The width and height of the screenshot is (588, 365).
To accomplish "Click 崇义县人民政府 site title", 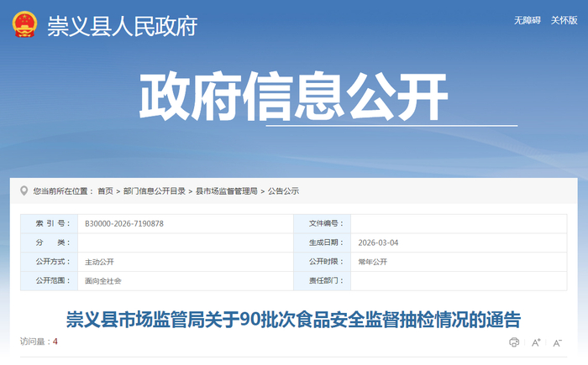I will 123,26.
